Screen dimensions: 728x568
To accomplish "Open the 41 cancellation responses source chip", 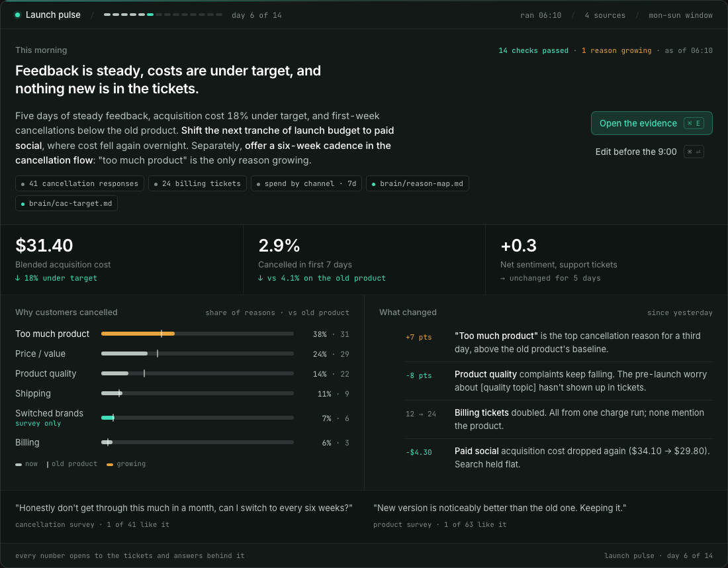I will tap(79, 183).
